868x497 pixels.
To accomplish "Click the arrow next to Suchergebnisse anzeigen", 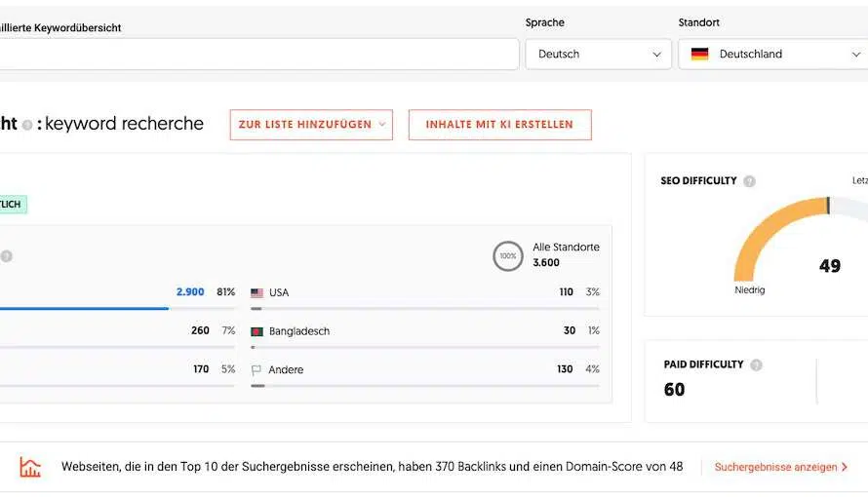I will click(845, 467).
